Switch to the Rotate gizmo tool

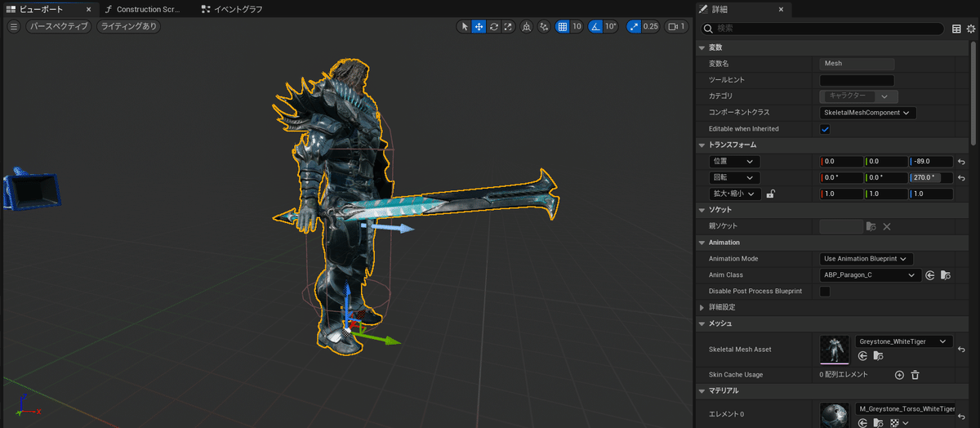pos(493,26)
